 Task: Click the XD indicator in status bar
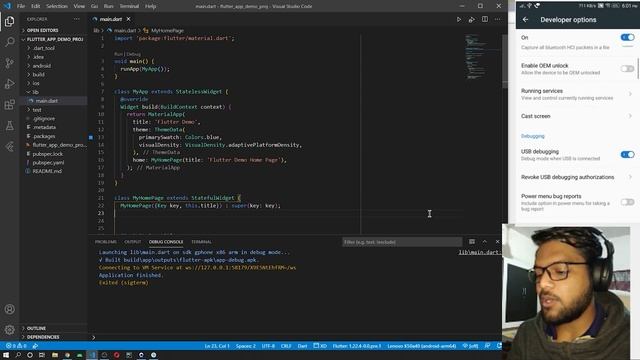click(x=320, y=346)
